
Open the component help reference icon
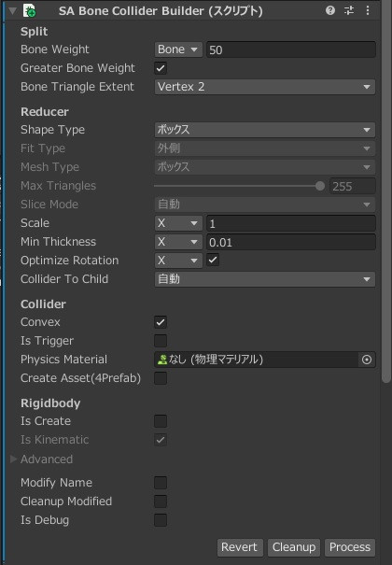(x=330, y=10)
